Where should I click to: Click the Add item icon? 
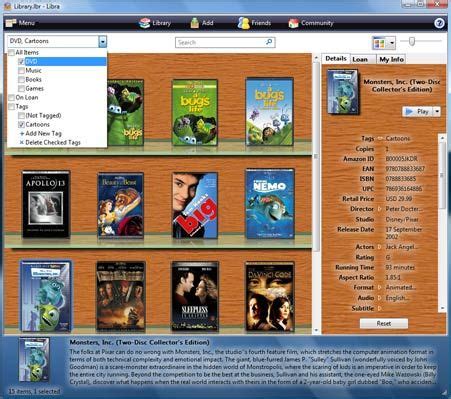[195, 23]
